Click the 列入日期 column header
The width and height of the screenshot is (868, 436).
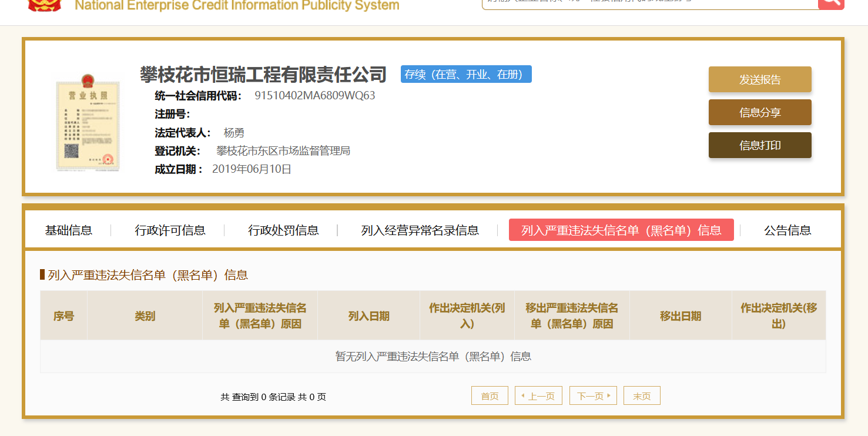(369, 316)
